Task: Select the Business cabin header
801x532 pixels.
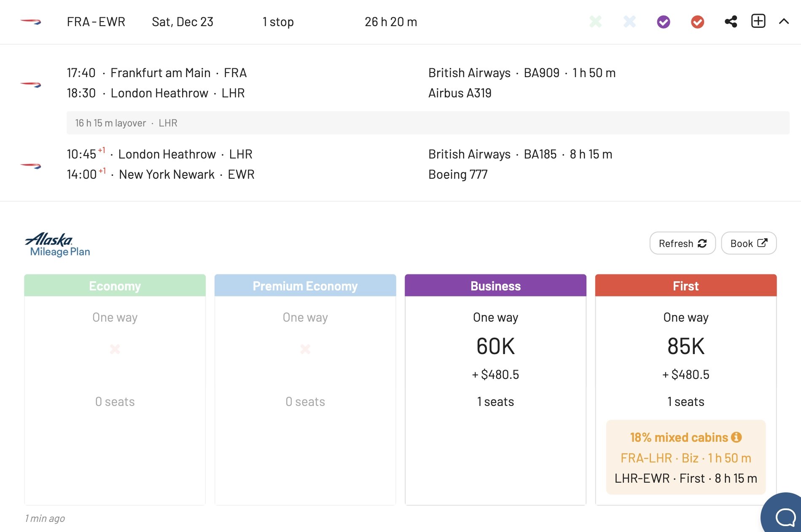Action: [495, 286]
